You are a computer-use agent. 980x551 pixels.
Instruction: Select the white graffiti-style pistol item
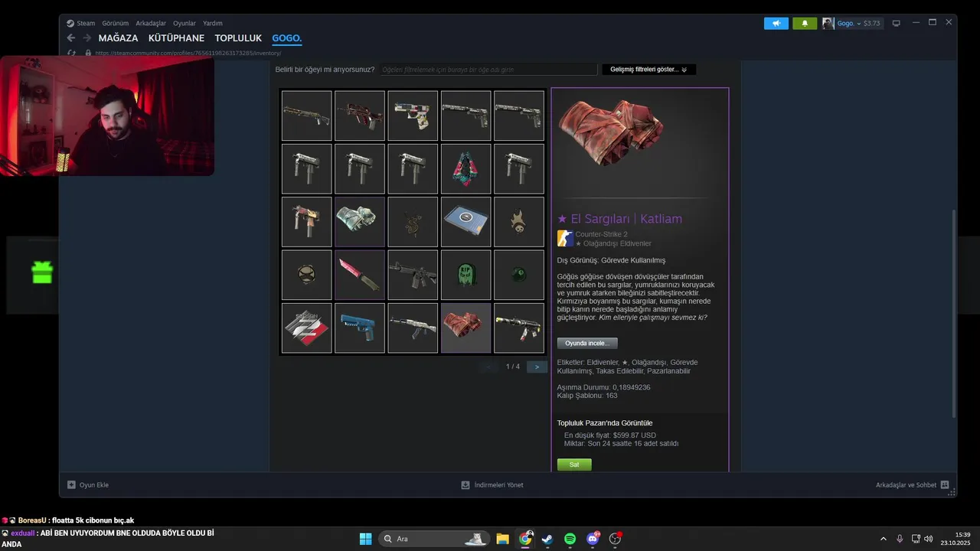point(413,116)
